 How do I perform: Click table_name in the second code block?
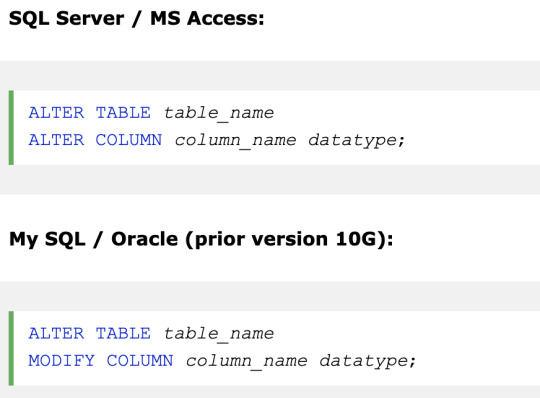pos(219,334)
